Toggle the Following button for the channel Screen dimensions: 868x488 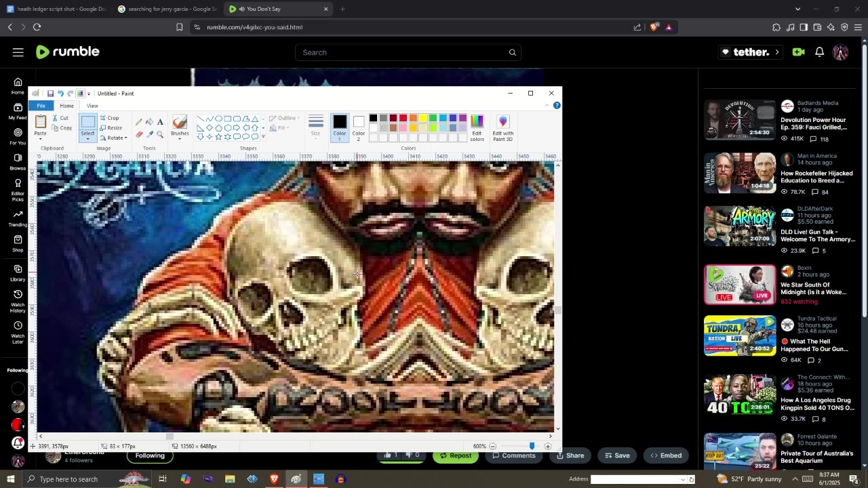point(150,455)
